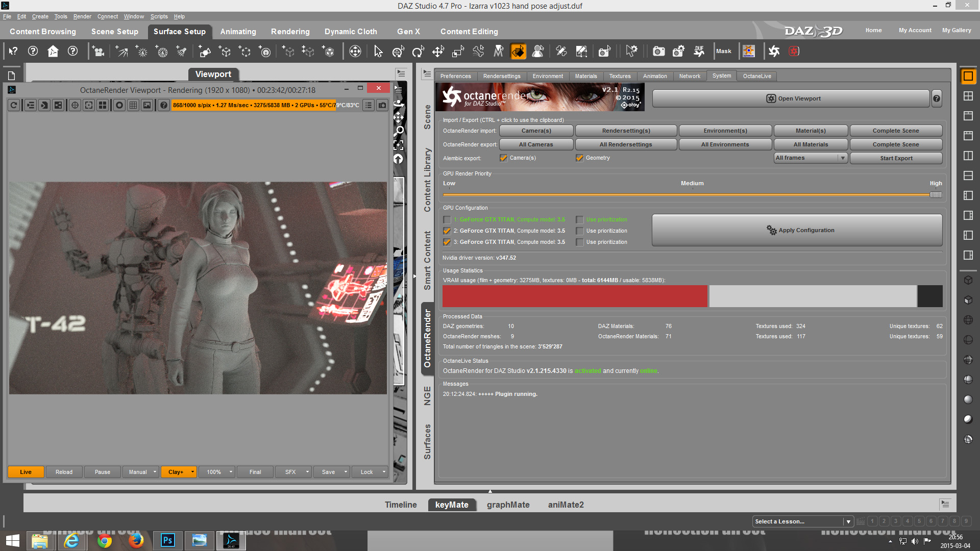980x551 pixels.
Task: Select the Translate tool icon
Action: pyautogui.click(x=438, y=51)
